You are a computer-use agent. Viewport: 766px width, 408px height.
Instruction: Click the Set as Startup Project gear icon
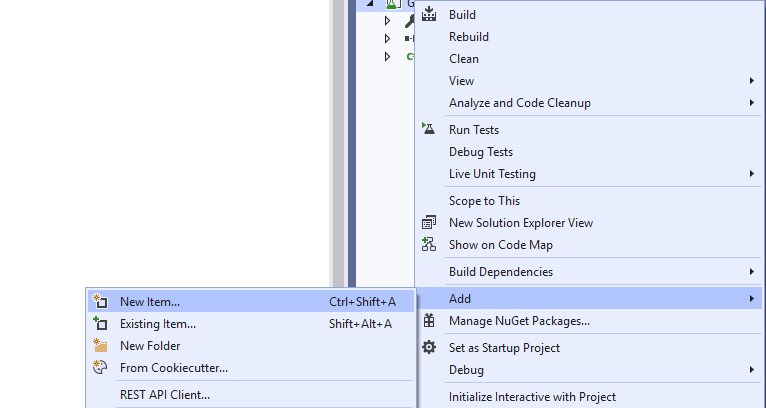click(x=429, y=347)
